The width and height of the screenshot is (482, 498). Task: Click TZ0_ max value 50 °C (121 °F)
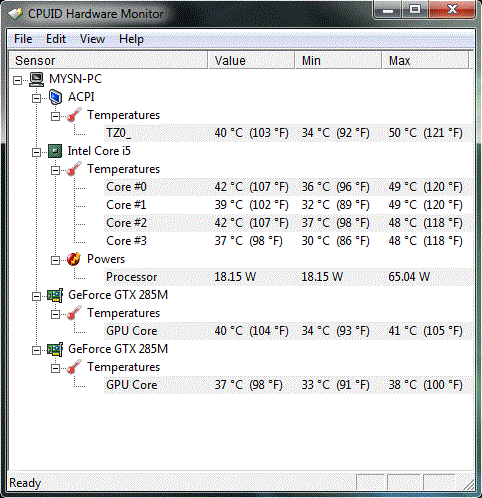click(x=425, y=133)
